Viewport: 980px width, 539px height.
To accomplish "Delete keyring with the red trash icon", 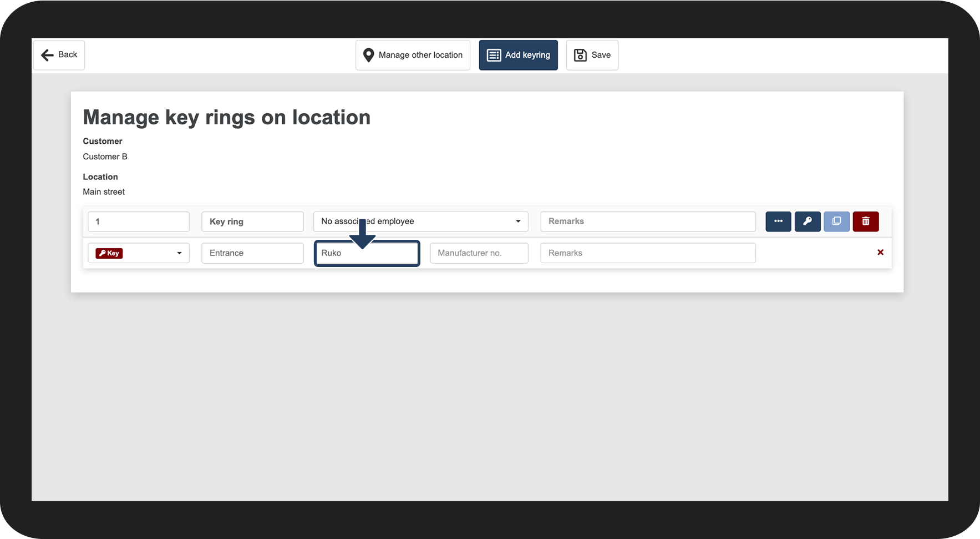I will [866, 221].
